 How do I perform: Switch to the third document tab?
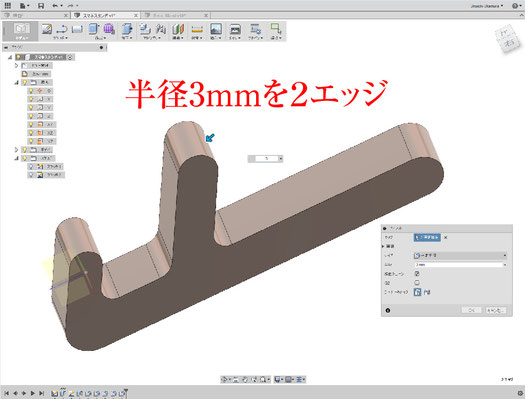175,15
